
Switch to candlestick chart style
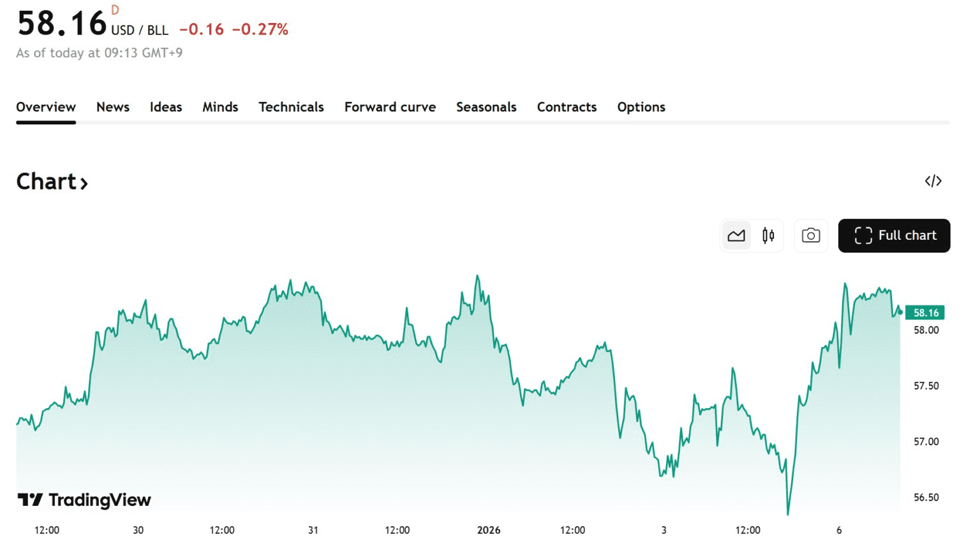coord(768,236)
